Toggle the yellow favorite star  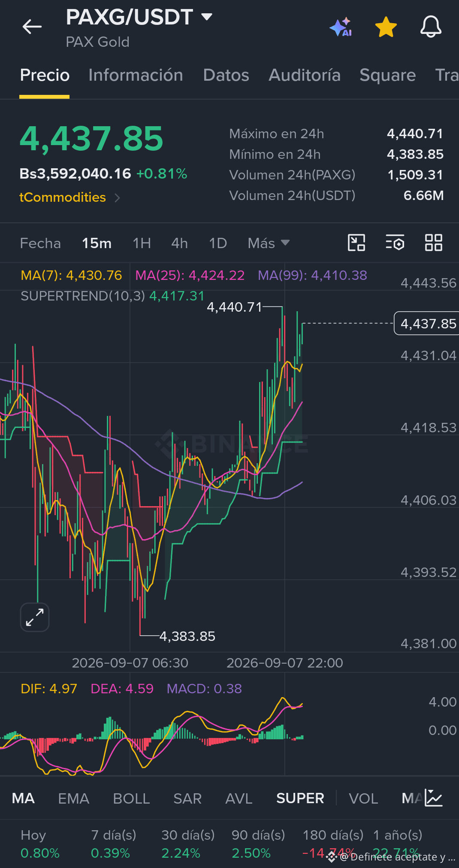[x=386, y=27]
